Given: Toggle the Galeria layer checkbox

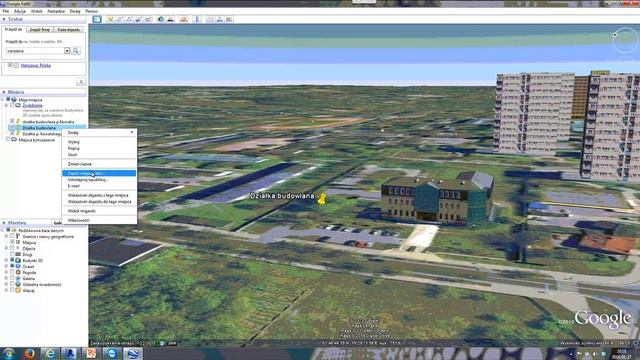Looking at the screenshot, I should point(12,278).
